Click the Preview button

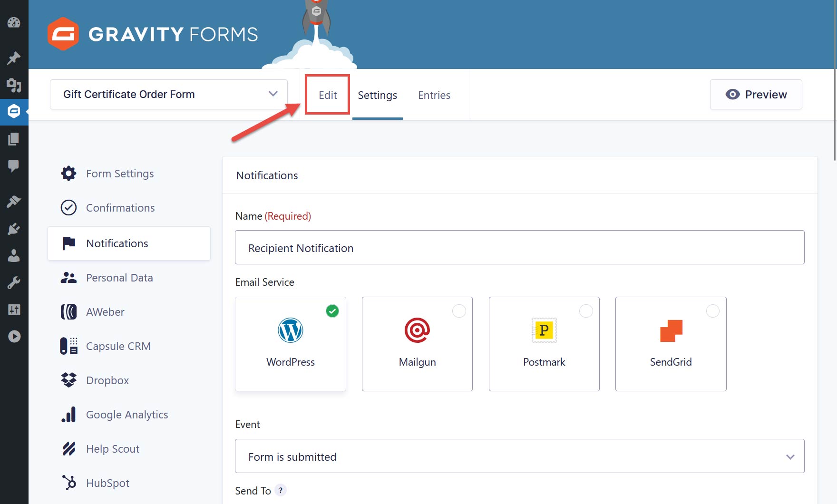pos(756,94)
